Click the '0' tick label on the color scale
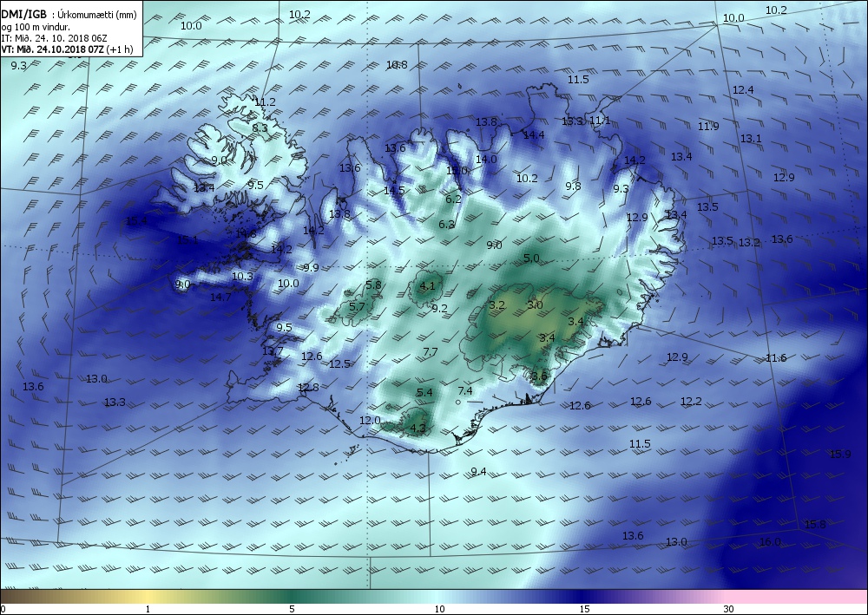This screenshot has width=868, height=615. (x=3, y=609)
